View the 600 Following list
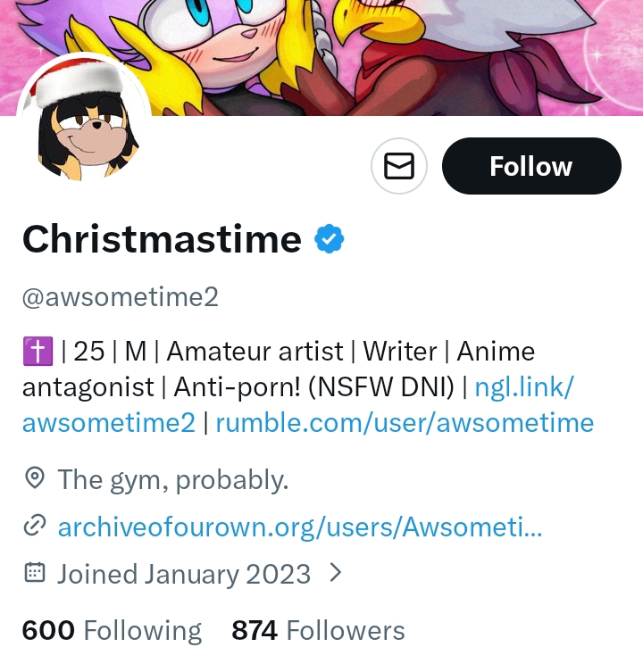This screenshot has height=672, width=643. 112,631
